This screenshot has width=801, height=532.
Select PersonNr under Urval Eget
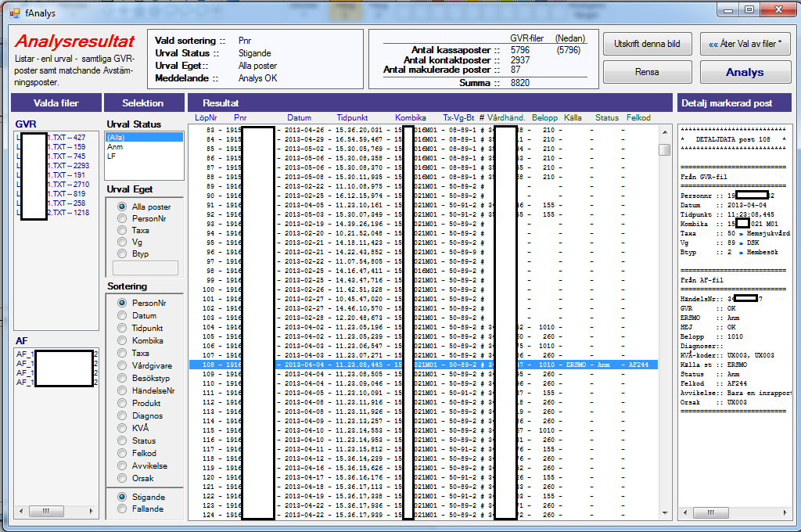coord(122,219)
